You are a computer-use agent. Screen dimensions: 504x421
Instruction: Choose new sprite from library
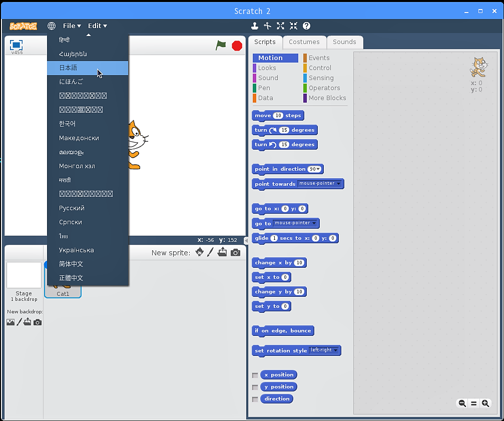click(x=200, y=252)
